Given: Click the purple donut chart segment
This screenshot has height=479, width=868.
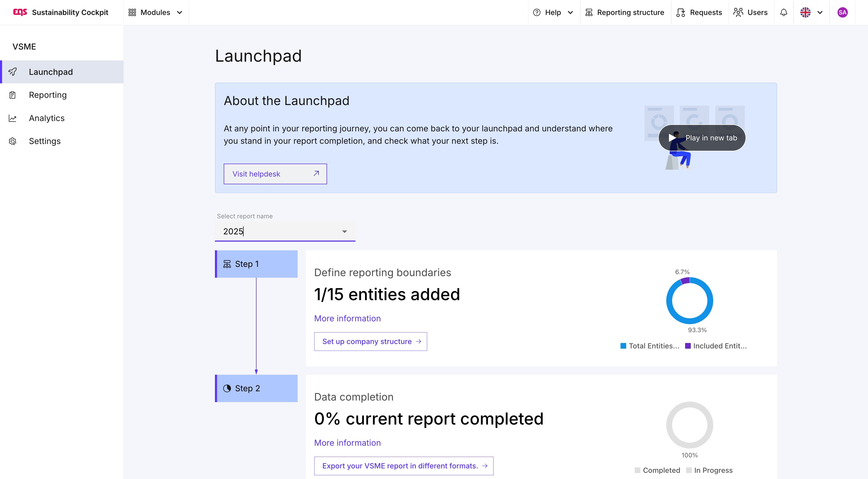Looking at the screenshot, I should [685, 280].
